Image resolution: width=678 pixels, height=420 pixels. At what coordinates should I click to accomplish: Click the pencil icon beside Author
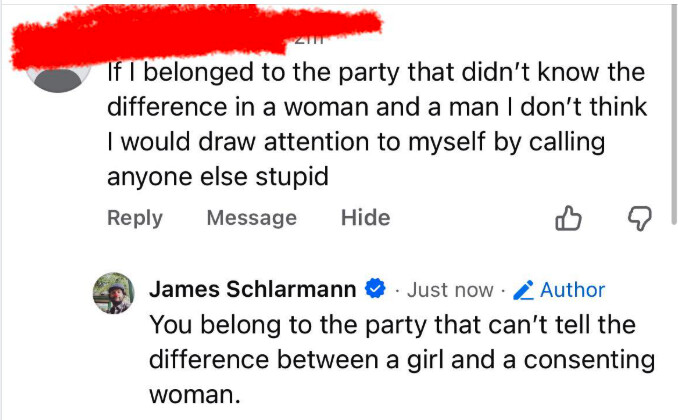coord(523,290)
